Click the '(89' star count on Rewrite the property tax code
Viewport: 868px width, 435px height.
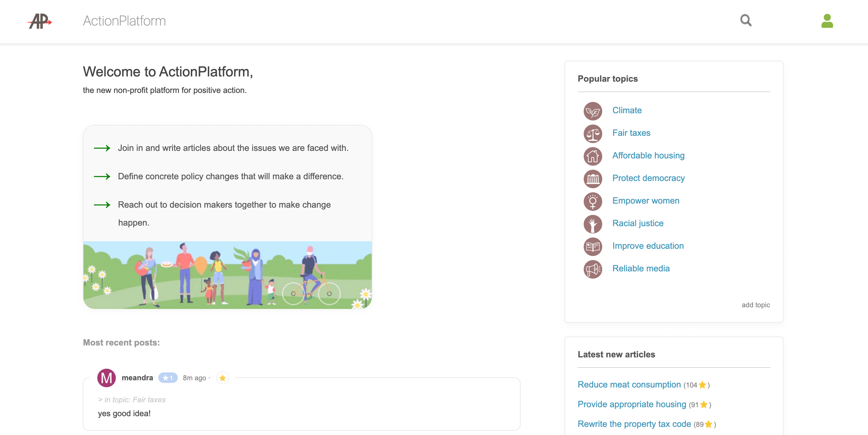coord(699,425)
